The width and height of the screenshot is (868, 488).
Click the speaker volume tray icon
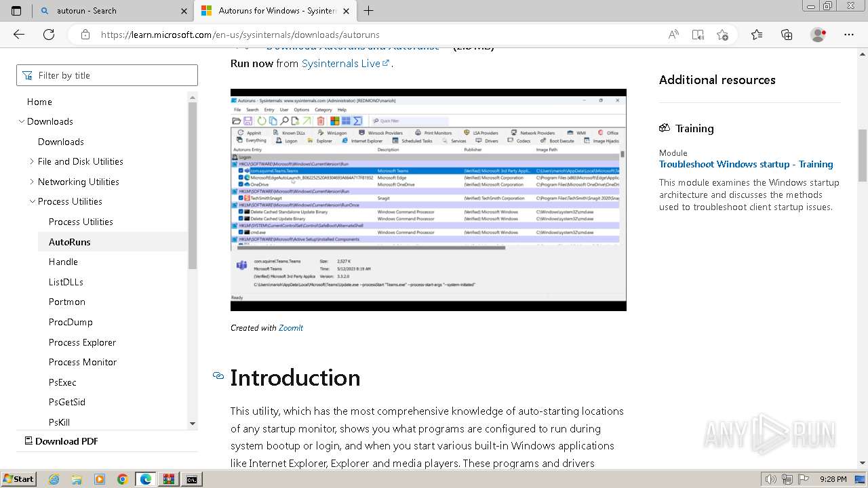[x=770, y=479]
